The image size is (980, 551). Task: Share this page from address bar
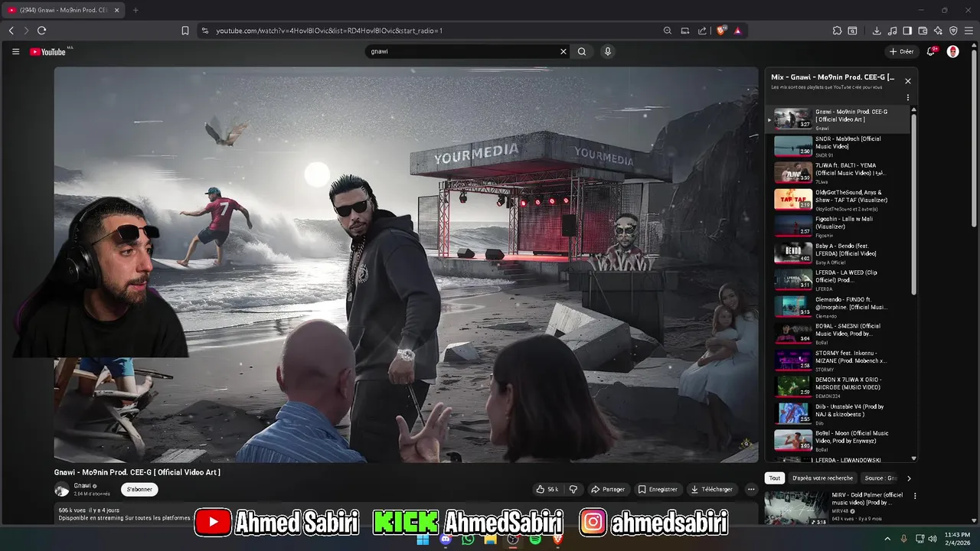tap(702, 31)
